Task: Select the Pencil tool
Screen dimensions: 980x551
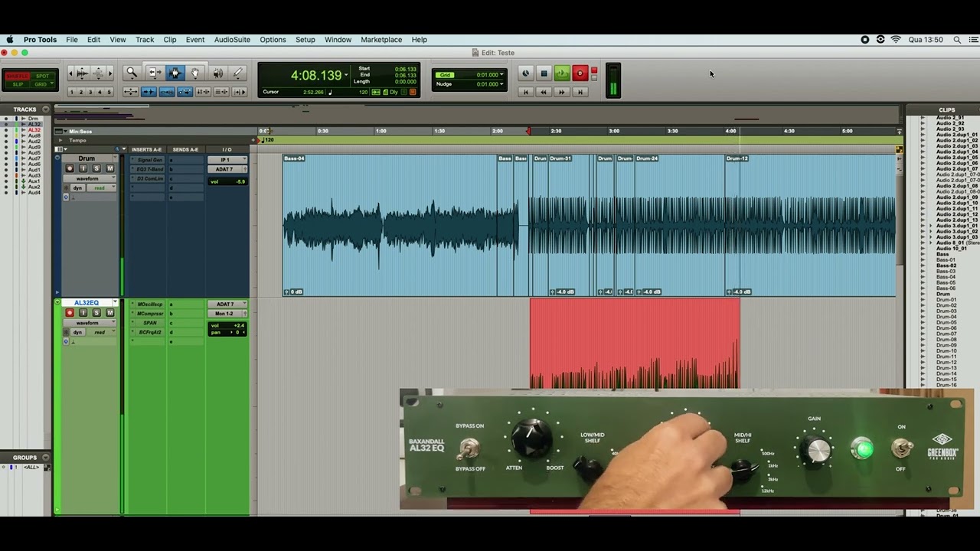Action: pyautogui.click(x=238, y=73)
